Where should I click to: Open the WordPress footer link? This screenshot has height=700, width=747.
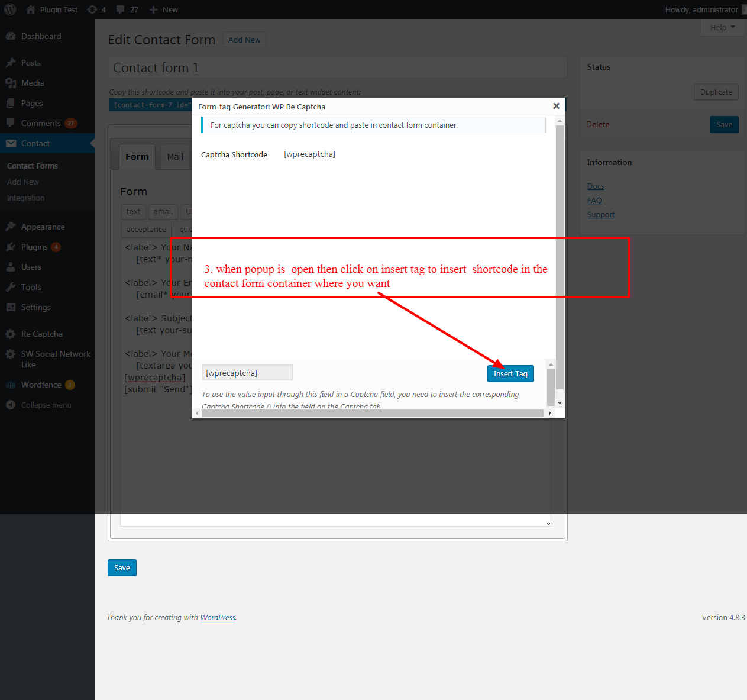coord(218,617)
